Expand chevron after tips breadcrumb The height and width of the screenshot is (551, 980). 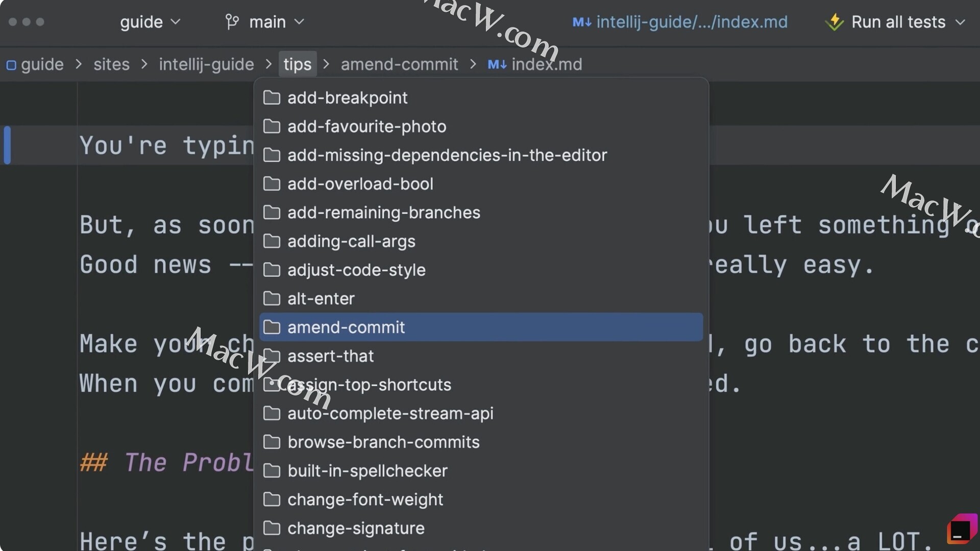click(326, 64)
